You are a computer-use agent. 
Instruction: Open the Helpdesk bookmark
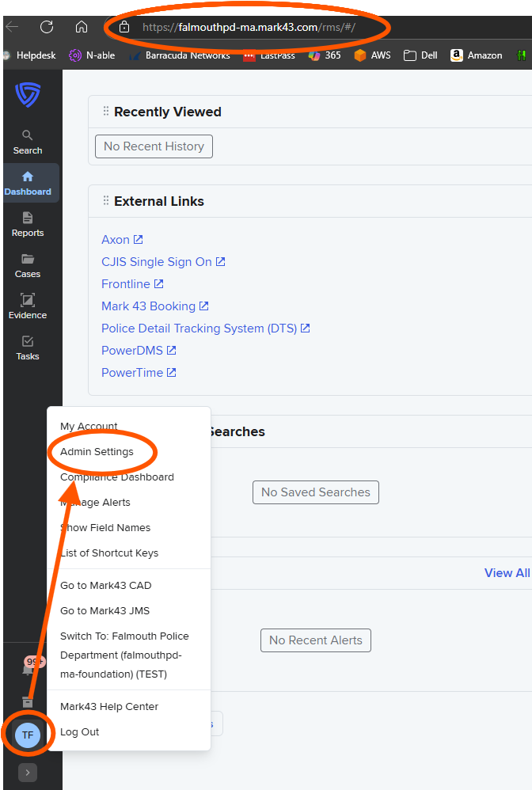[x=30, y=55]
